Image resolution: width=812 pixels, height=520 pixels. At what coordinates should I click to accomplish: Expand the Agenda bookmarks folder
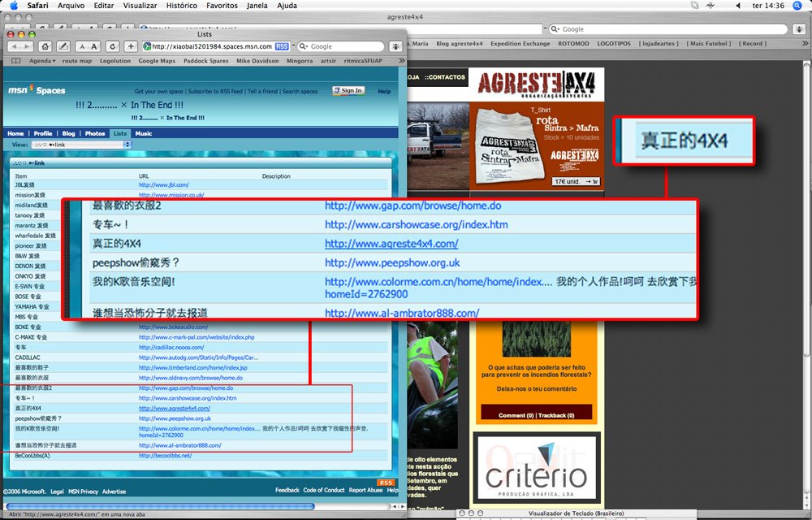point(42,61)
